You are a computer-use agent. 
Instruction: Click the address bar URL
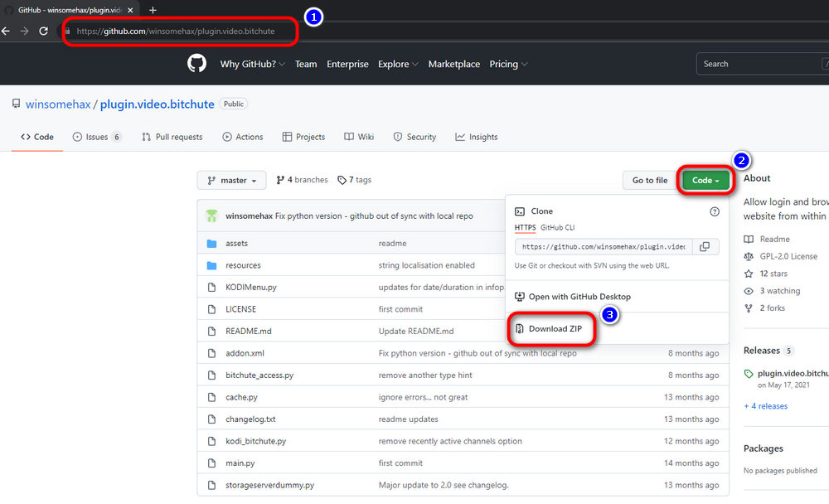176,31
